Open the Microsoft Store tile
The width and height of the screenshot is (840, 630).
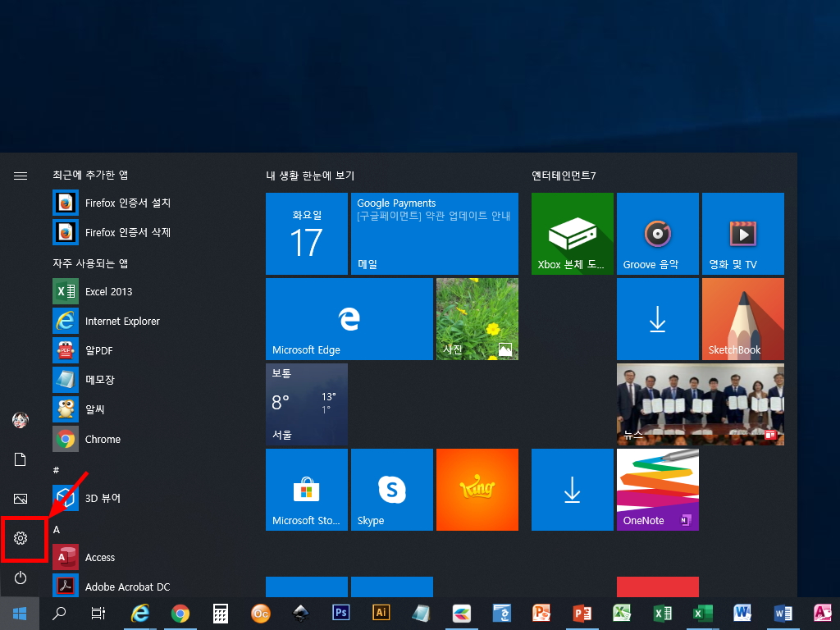[x=307, y=490]
